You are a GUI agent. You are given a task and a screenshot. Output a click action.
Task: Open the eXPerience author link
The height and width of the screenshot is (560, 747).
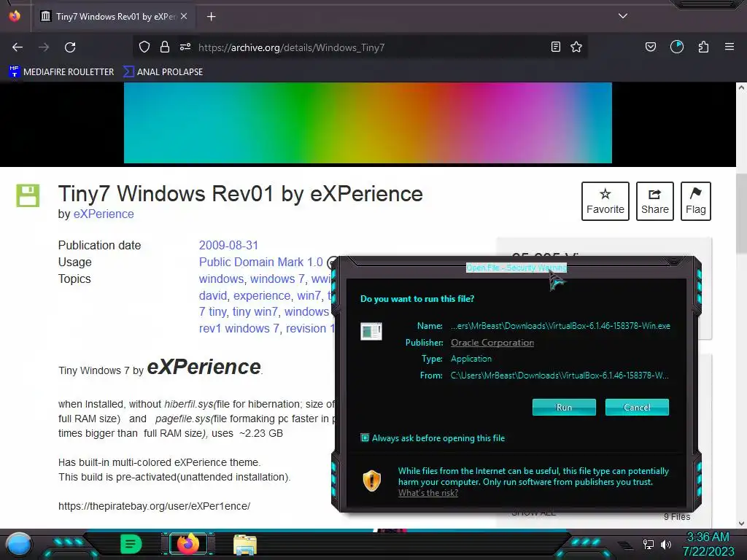pos(104,214)
